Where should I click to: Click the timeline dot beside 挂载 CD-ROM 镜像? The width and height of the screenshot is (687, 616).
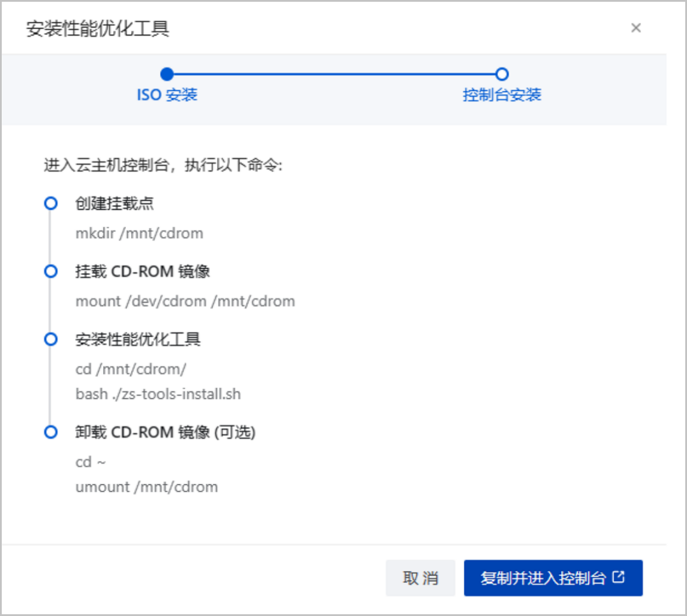[x=50, y=272]
